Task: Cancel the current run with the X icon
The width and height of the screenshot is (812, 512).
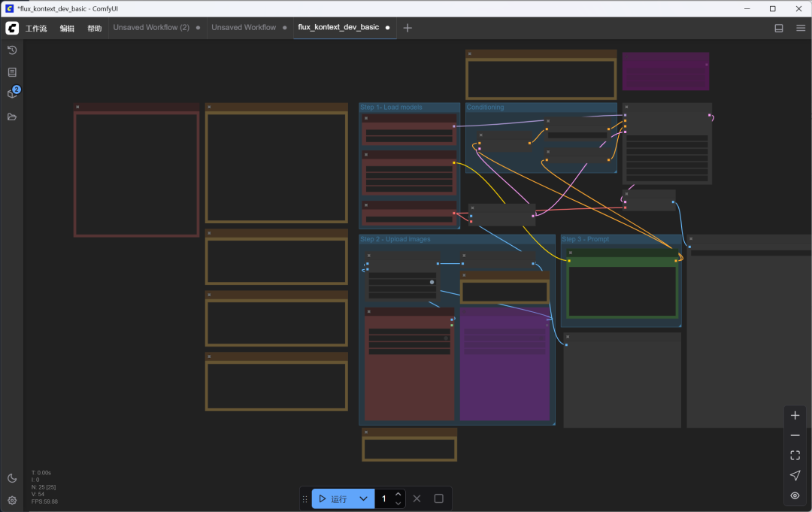Action: 417,498
